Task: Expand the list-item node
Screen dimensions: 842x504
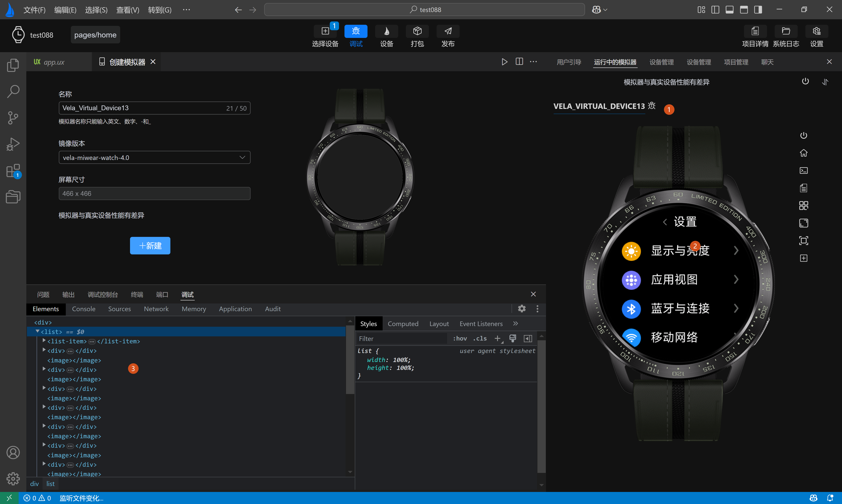Action: click(44, 341)
